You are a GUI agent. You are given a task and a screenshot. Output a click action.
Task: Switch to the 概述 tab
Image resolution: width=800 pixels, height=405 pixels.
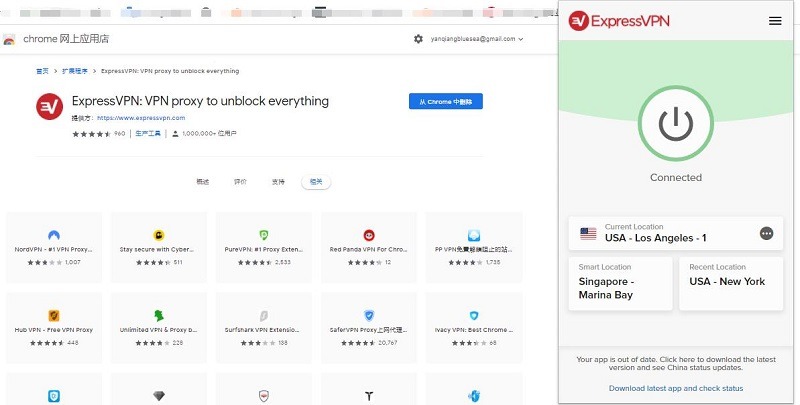tap(203, 182)
